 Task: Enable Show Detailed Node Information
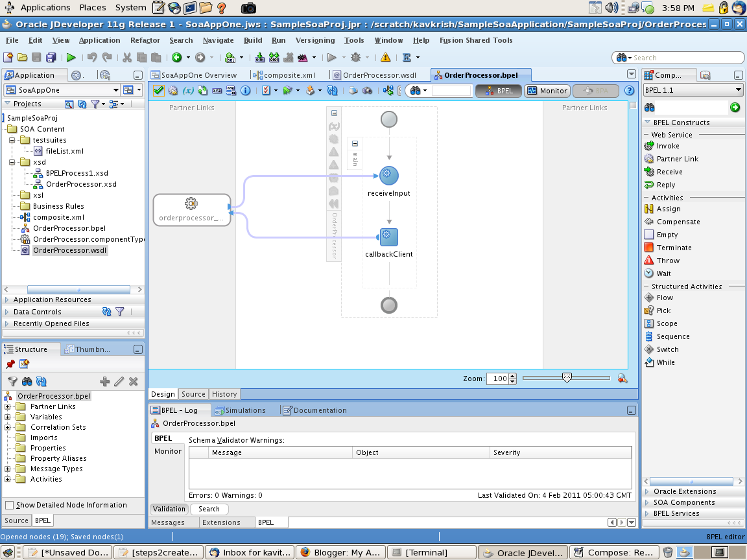[10, 505]
